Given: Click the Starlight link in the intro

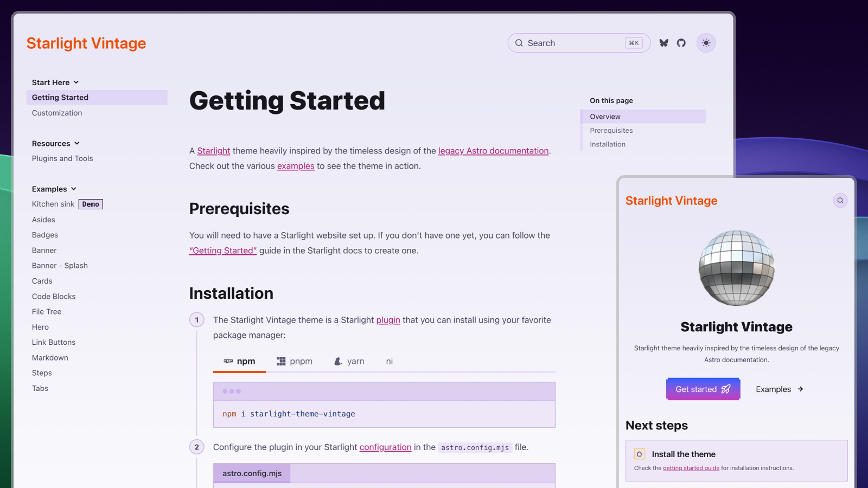Looking at the screenshot, I should 214,151.
